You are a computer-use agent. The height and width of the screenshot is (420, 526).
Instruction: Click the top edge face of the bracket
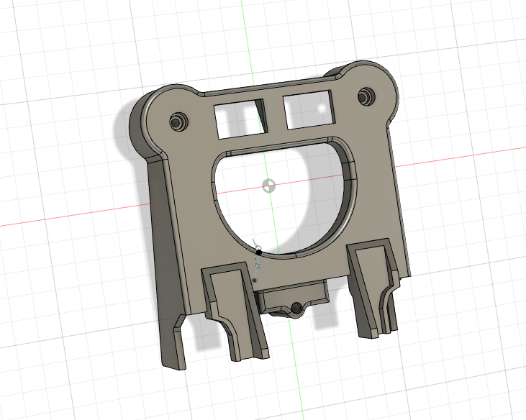(x=268, y=85)
